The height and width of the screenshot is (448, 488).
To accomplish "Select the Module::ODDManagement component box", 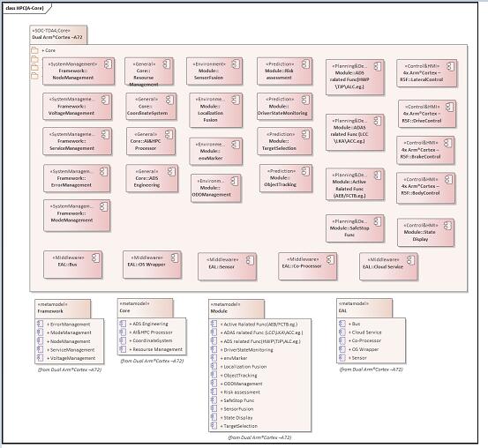I will tap(215, 188).
